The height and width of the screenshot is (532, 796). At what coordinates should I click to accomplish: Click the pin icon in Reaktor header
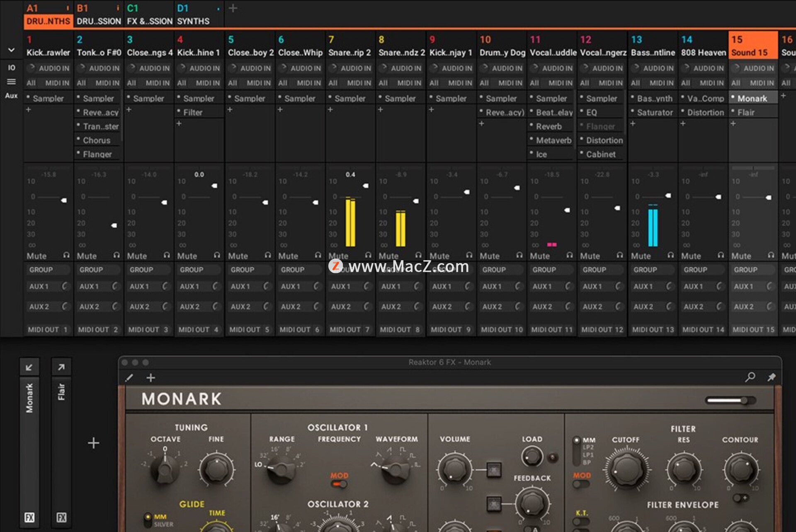771,377
